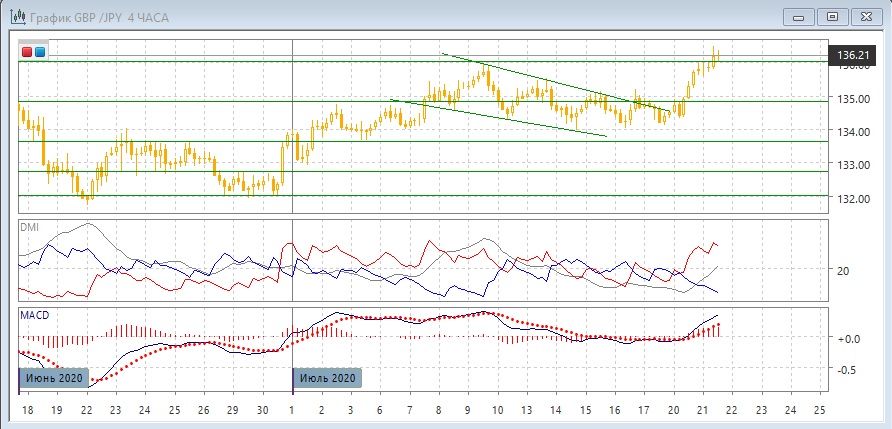The width and height of the screenshot is (892, 429).
Task: Click the 136.21 current price label
Action: click(x=851, y=56)
